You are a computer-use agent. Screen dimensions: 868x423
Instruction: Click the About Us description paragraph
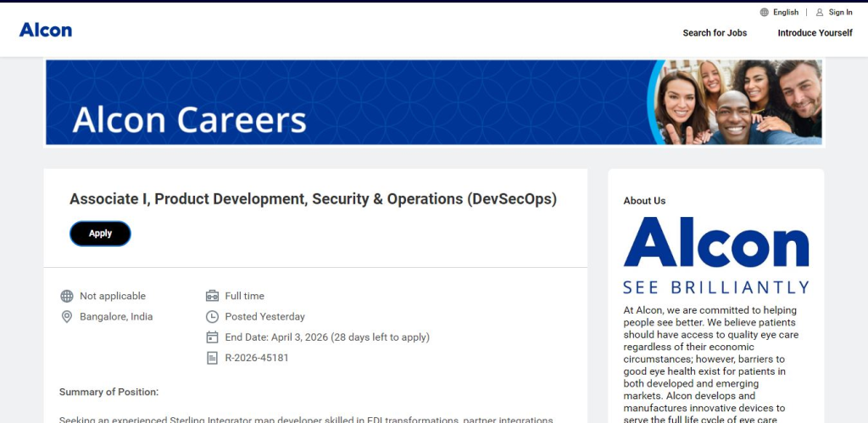(x=711, y=365)
